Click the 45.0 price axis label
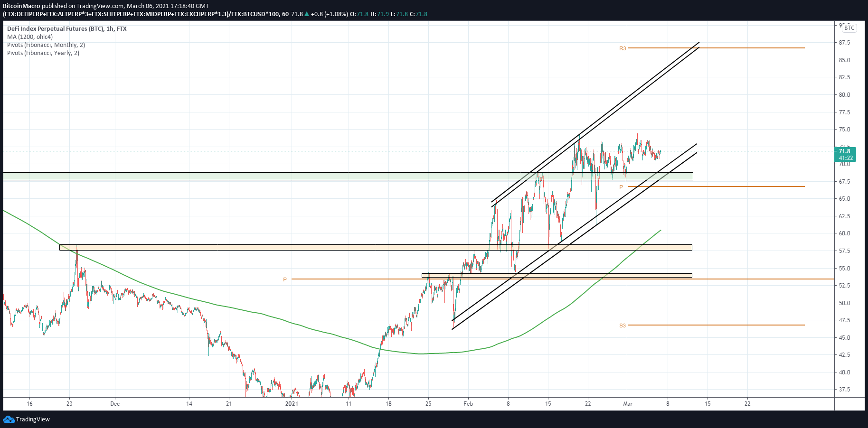This screenshot has height=428, width=868. pyautogui.click(x=844, y=338)
